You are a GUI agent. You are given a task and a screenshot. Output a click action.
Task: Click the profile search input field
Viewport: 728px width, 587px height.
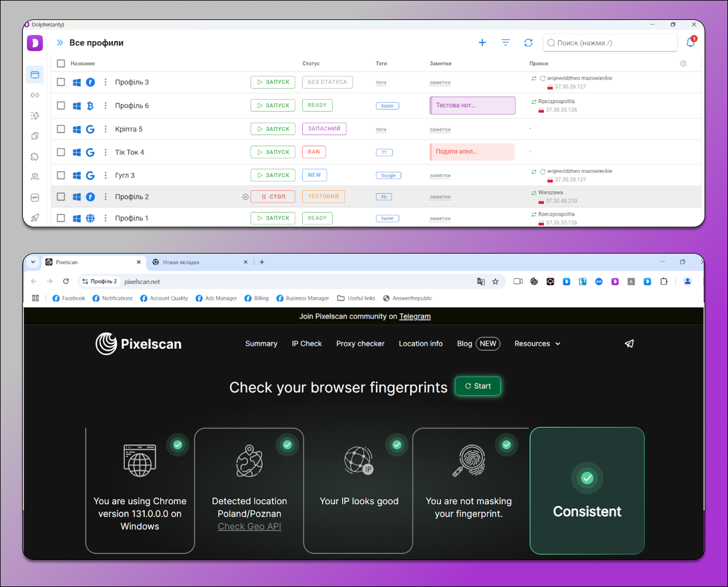click(x=610, y=43)
